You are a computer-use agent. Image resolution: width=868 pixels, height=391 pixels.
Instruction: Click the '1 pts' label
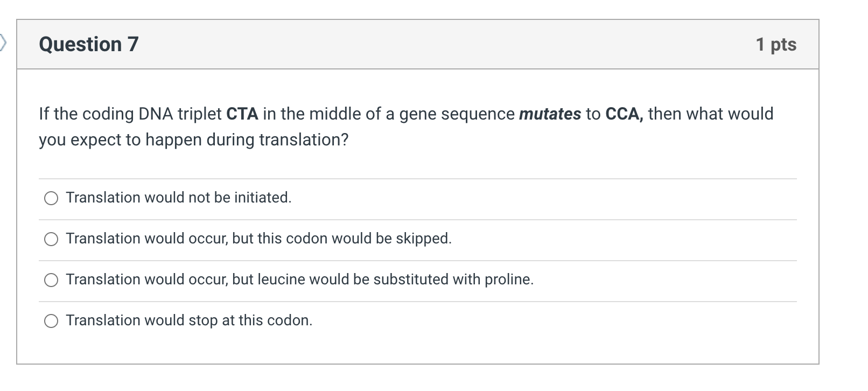pos(777,44)
